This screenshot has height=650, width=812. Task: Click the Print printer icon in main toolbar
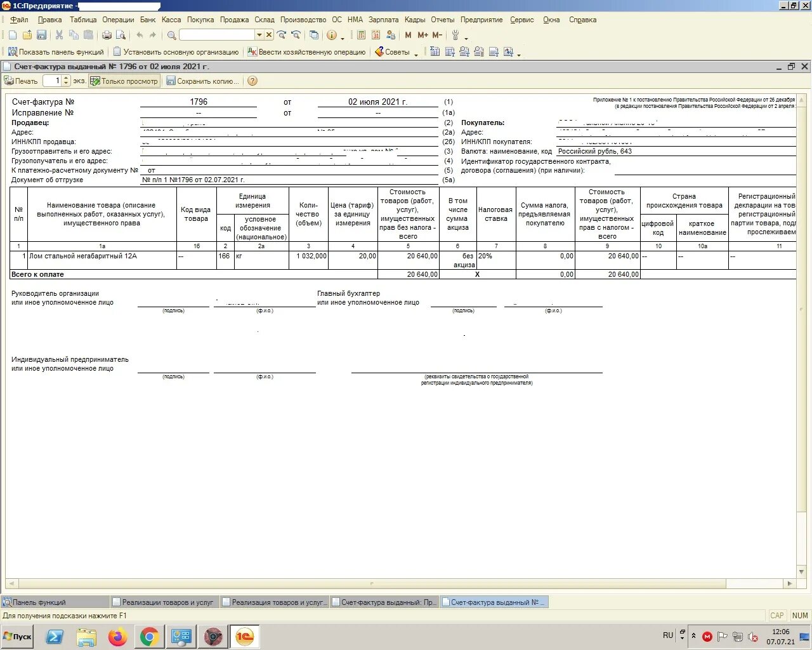tap(107, 36)
